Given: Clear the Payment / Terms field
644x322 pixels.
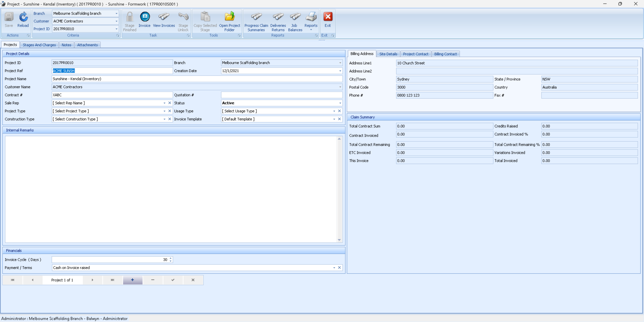Looking at the screenshot, I should pos(339,268).
